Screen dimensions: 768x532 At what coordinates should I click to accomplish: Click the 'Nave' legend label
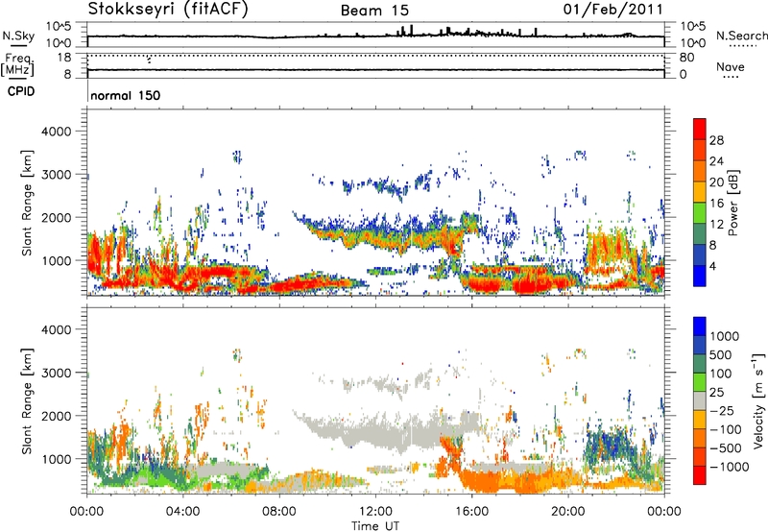[x=730, y=66]
